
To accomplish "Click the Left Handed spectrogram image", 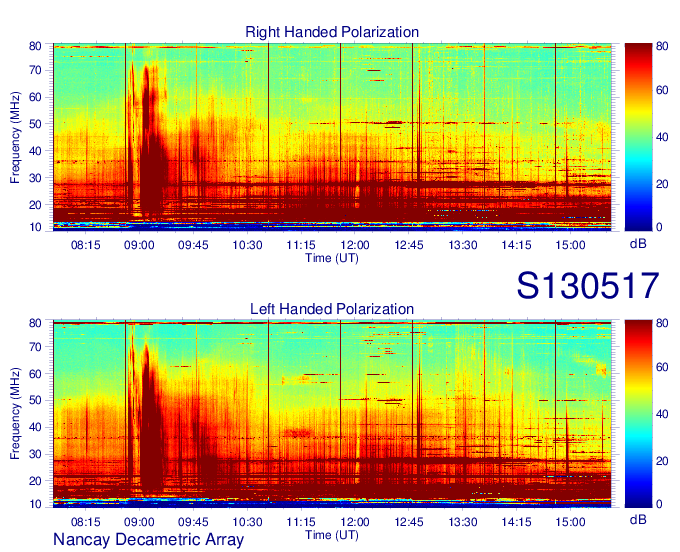I will click(332, 414).
